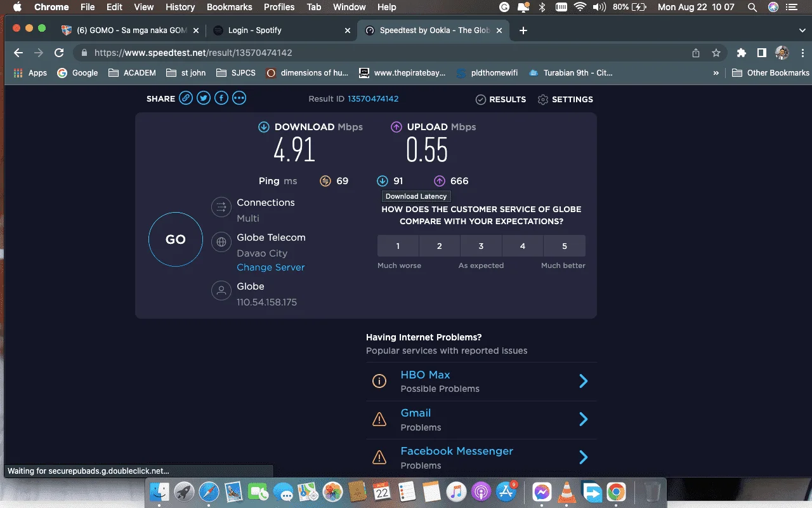Share the result on Facebook
Image resolution: width=812 pixels, height=508 pixels.
pyautogui.click(x=221, y=98)
